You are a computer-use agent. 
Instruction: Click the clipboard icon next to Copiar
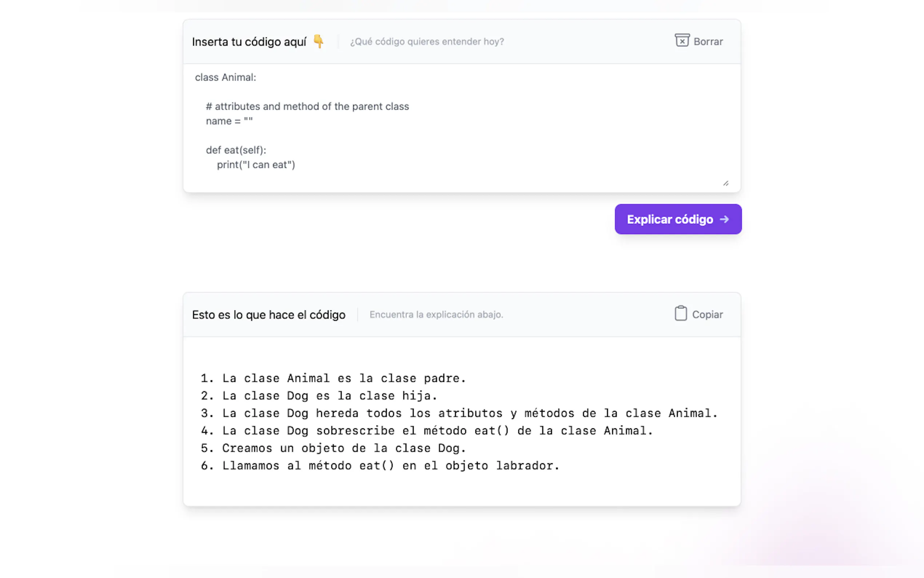pos(680,313)
